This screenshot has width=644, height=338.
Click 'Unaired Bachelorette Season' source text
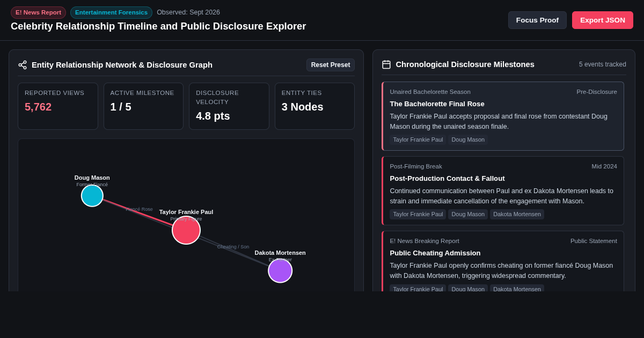pos(430,92)
